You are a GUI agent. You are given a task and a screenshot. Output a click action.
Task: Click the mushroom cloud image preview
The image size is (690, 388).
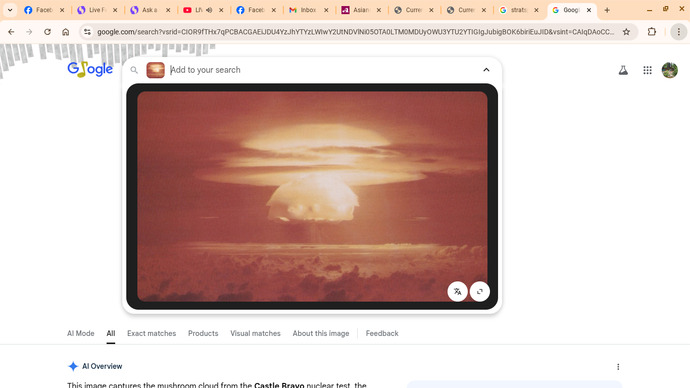[x=312, y=196]
